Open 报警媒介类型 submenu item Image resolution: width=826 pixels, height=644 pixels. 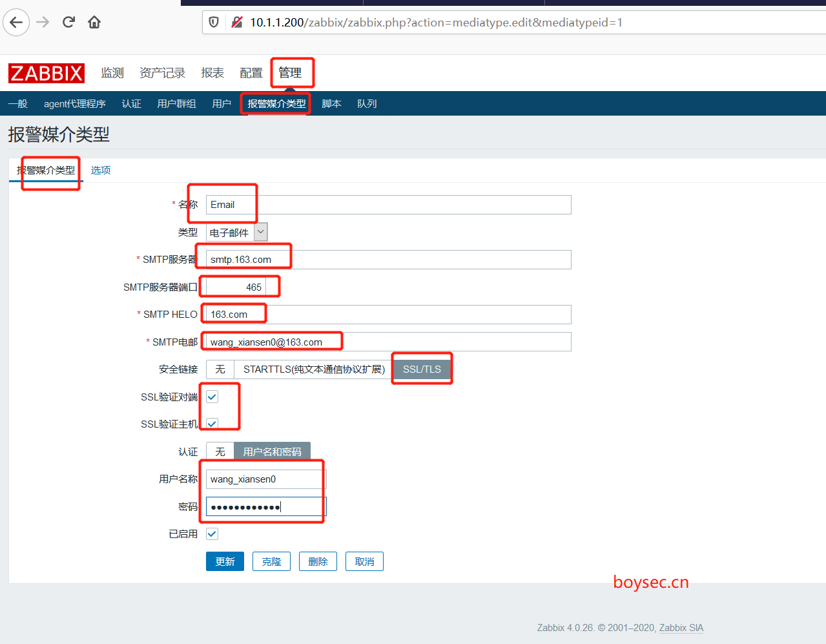pyautogui.click(x=276, y=103)
